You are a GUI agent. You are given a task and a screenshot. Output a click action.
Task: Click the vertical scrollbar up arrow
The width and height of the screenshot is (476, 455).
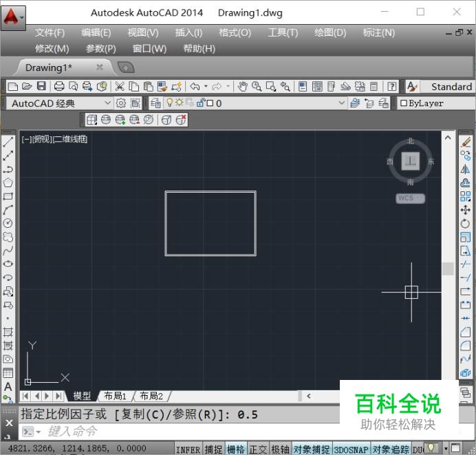[x=448, y=137]
